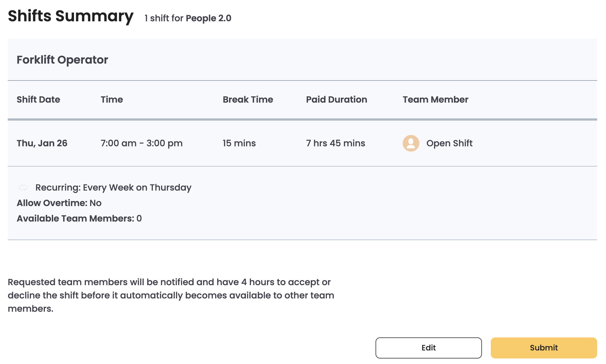Click the People 2.0 subtitle text
The width and height of the screenshot is (606, 364).
point(208,18)
